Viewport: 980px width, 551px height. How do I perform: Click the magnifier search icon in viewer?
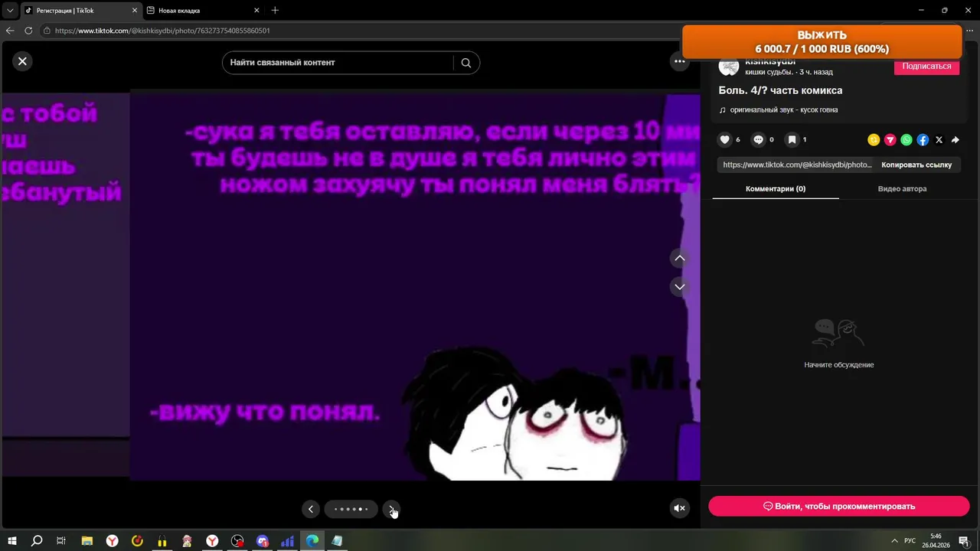point(466,63)
